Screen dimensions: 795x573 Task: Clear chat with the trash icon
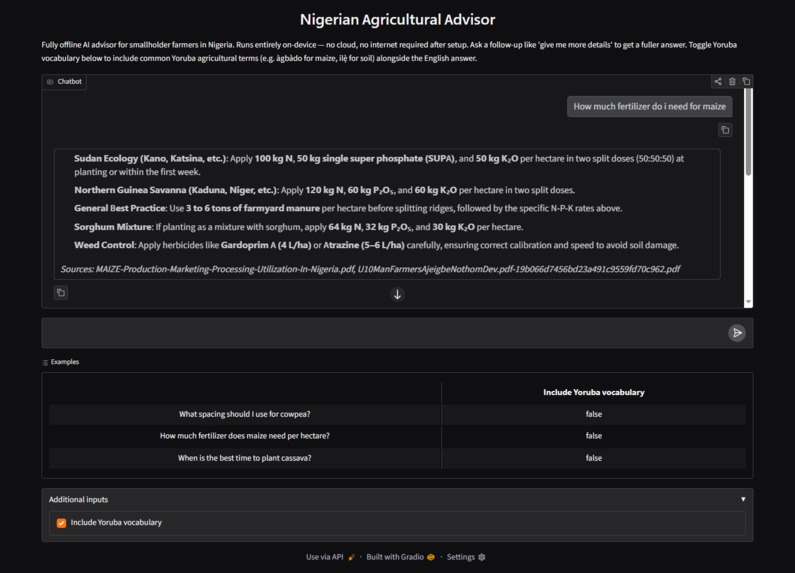[x=732, y=81]
